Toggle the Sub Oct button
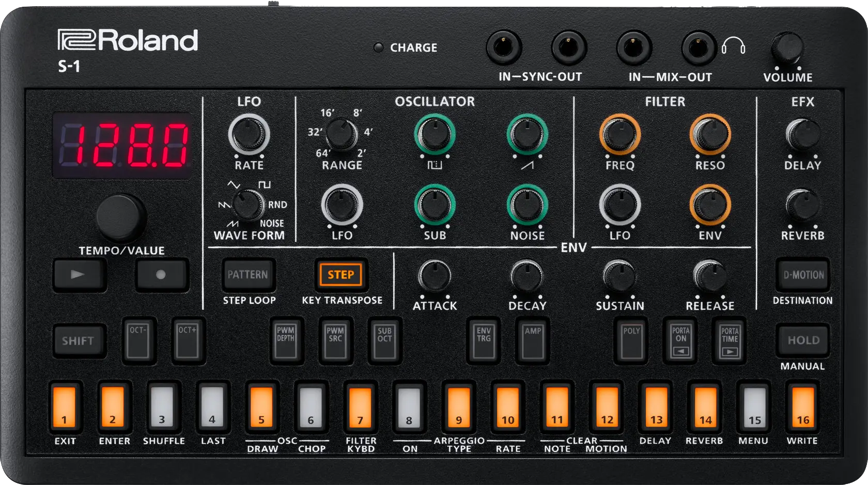The width and height of the screenshot is (868, 485). point(384,341)
